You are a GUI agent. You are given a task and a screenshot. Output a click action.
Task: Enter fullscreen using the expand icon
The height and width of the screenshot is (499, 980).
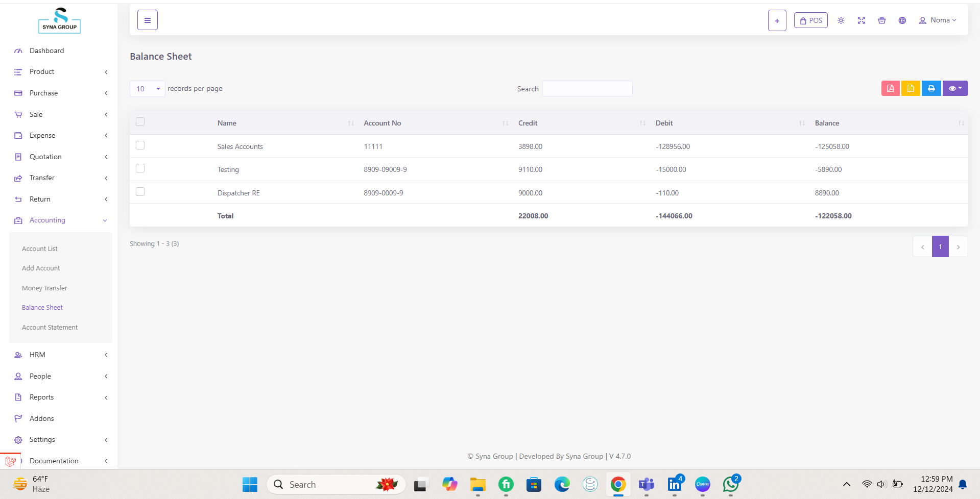(861, 20)
